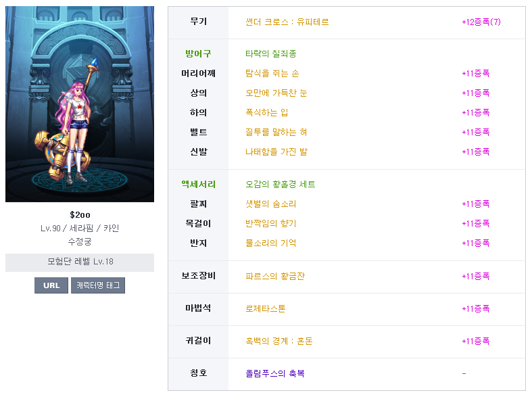Select armor set 타락의 칠죄종

[x=271, y=53]
